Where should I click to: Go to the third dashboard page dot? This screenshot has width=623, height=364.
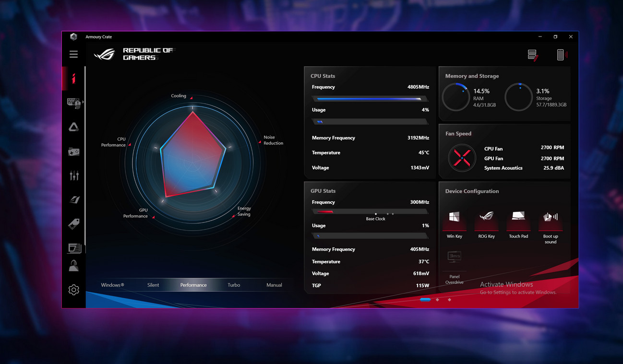449,300
